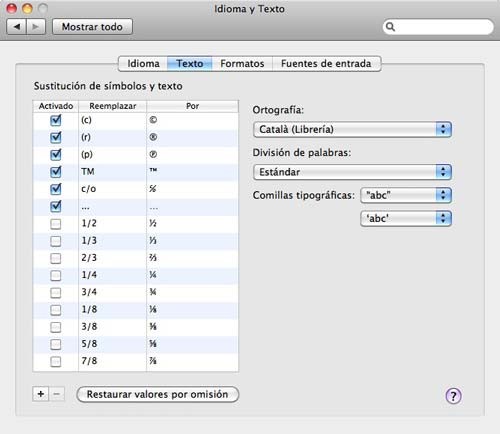Select the c/o text in Reemplazar column
The image size is (500, 434).
tap(89, 189)
